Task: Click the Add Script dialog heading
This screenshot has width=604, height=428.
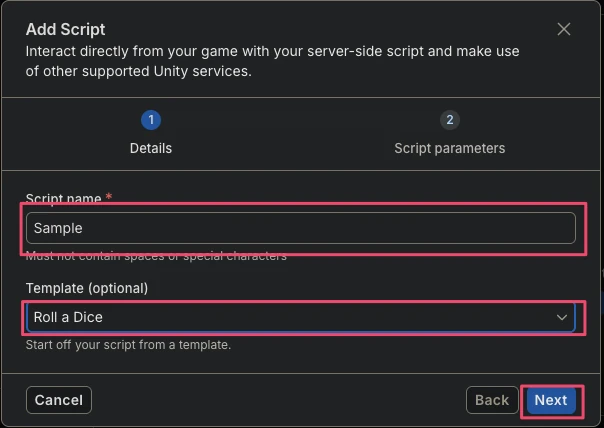Action: click(65, 29)
